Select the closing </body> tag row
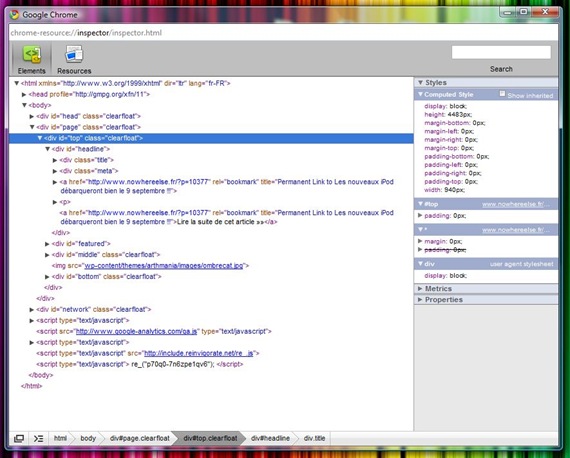570x458 pixels. coord(41,375)
